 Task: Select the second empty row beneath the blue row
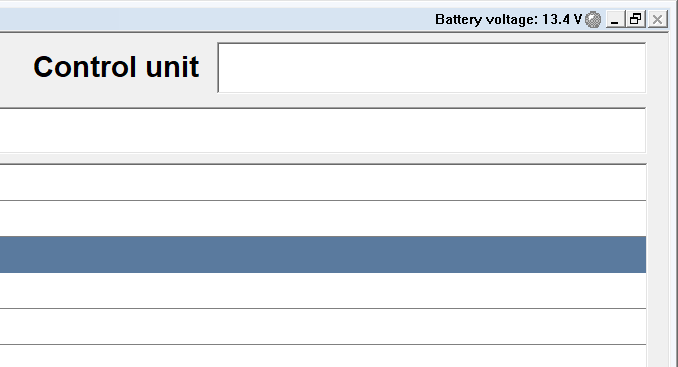pos(323,326)
